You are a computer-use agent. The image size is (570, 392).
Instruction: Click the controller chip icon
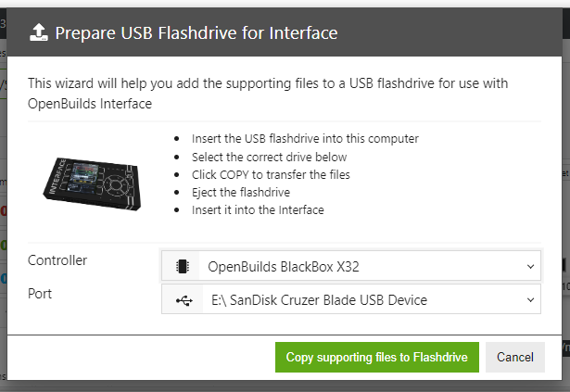[181, 267]
